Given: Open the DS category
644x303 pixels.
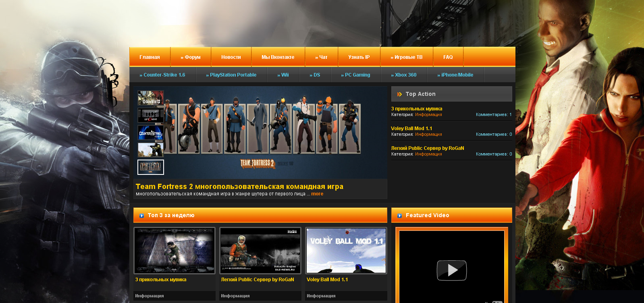Looking at the screenshot, I should (x=315, y=75).
